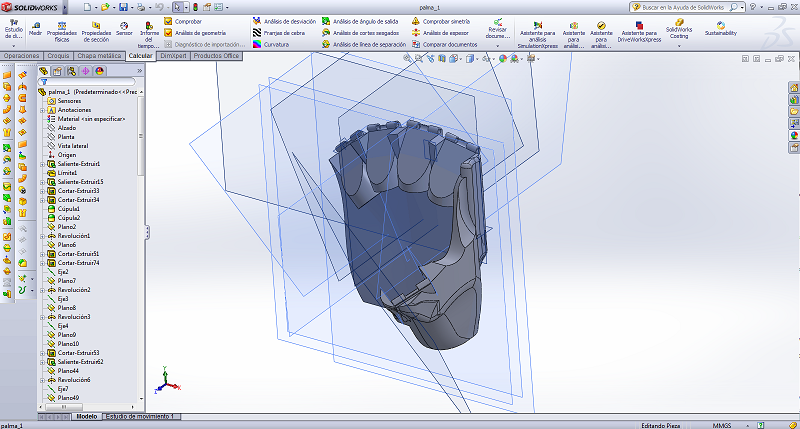Click the Print icon
Viewport: 800px width, 429px height.
(x=140, y=7)
